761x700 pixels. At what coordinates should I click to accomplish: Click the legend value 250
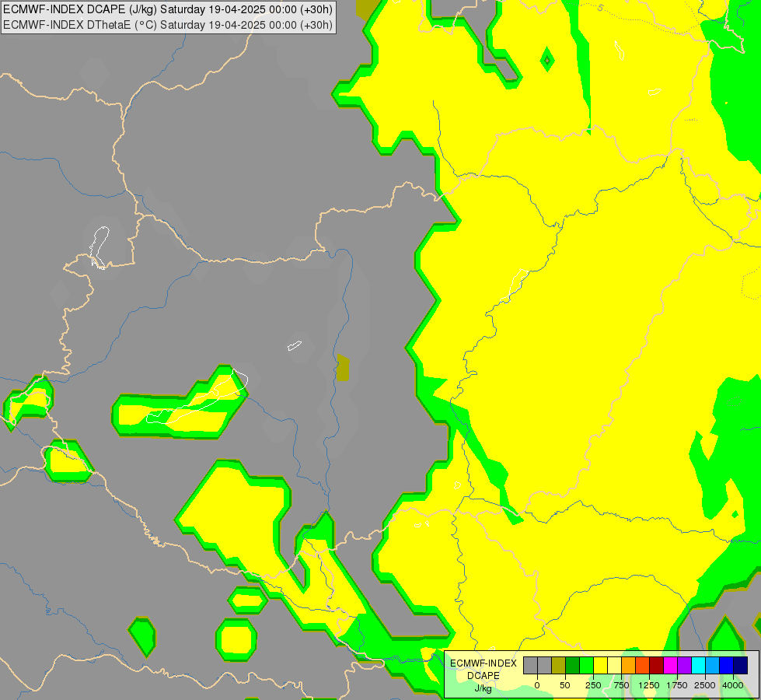(593, 685)
